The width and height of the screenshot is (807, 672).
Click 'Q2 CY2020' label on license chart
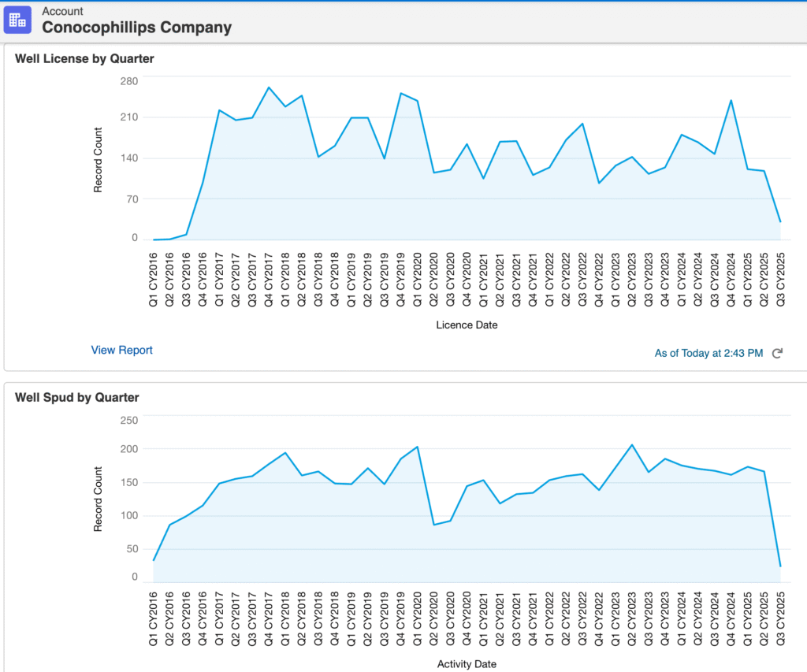[433, 280]
